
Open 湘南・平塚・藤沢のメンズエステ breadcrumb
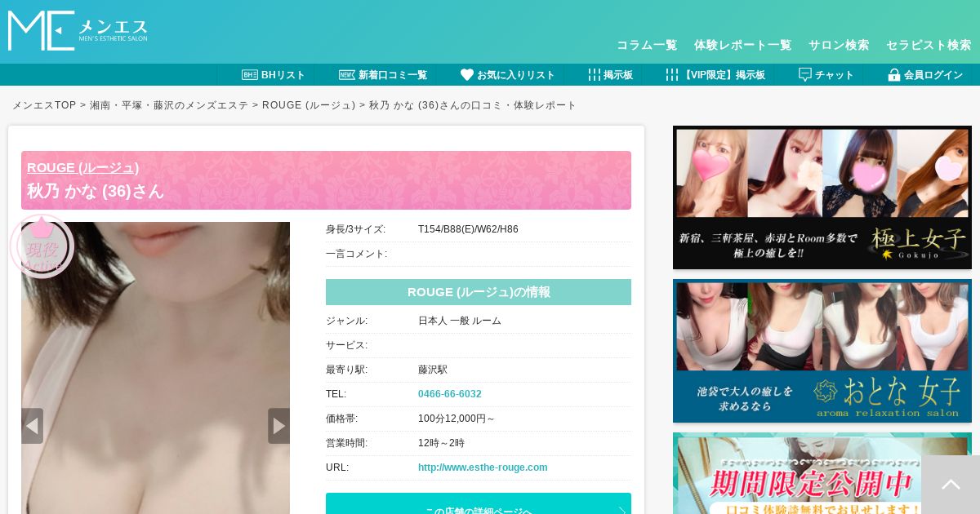click(x=169, y=105)
